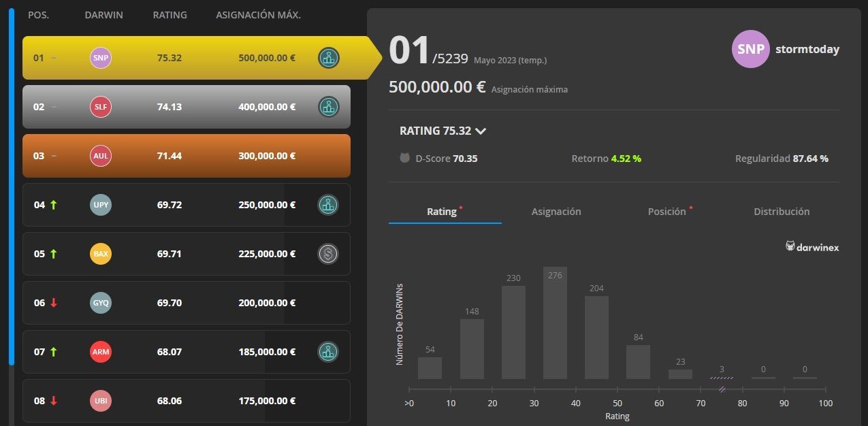
Task: Click the GYQ avatar in row 06
Action: click(100, 303)
